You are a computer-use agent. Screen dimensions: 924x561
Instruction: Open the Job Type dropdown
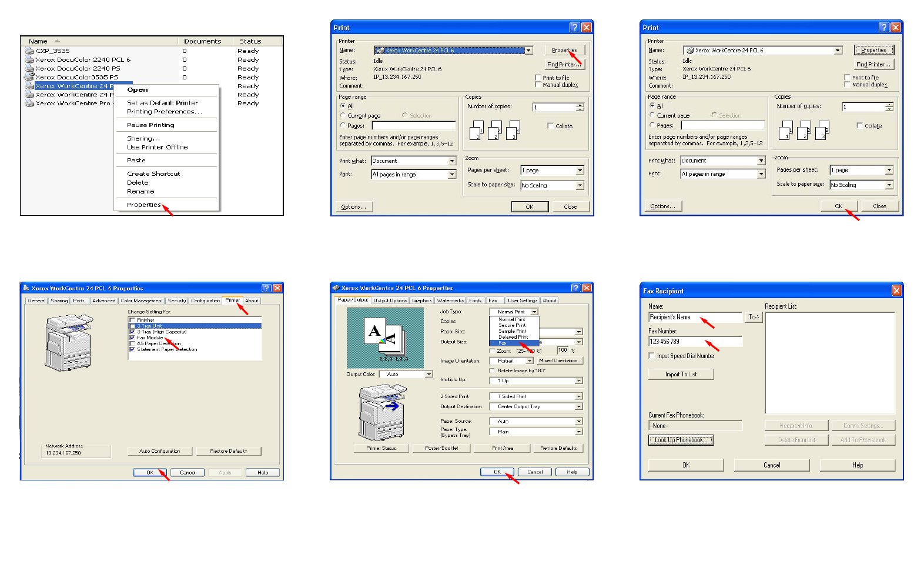534,312
